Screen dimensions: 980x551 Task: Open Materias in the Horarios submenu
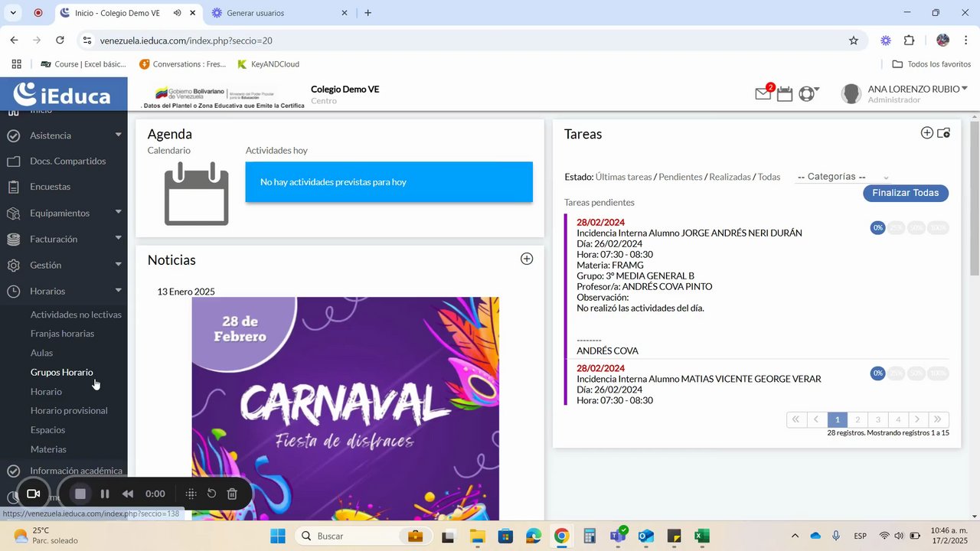click(x=48, y=449)
